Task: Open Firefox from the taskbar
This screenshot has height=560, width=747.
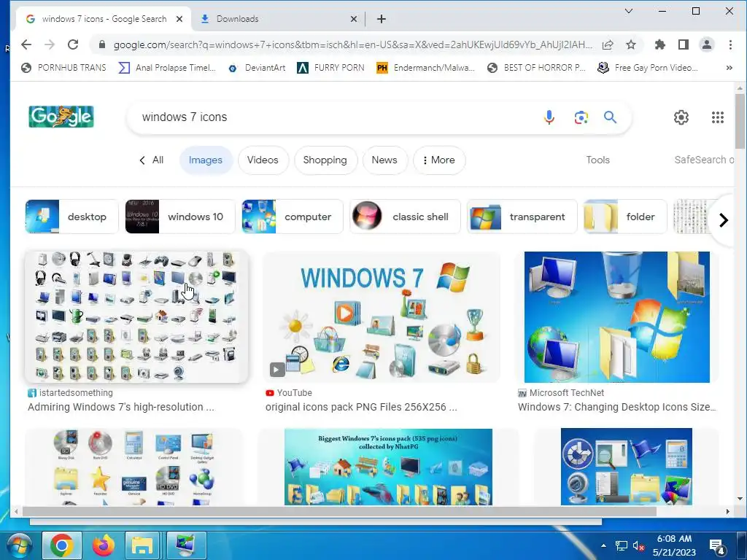Action: 104,545
